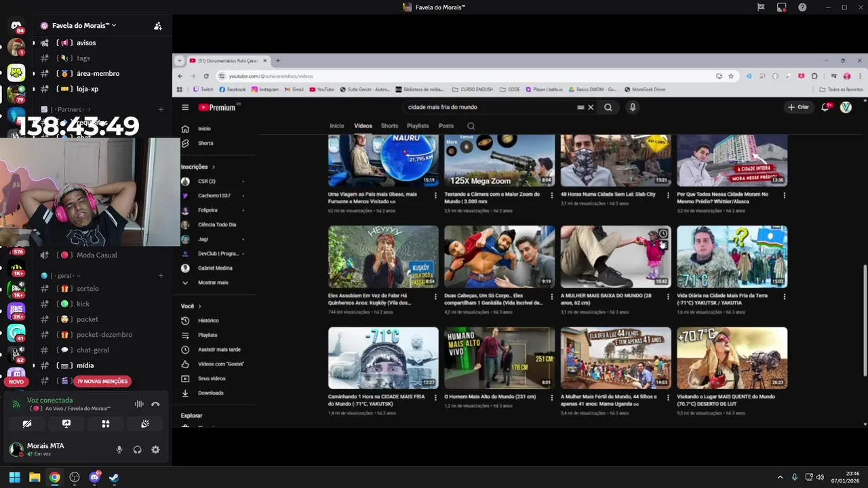The width and height of the screenshot is (868, 488).
Task: Open Chrome from Windows taskbar
Action: [x=54, y=477]
